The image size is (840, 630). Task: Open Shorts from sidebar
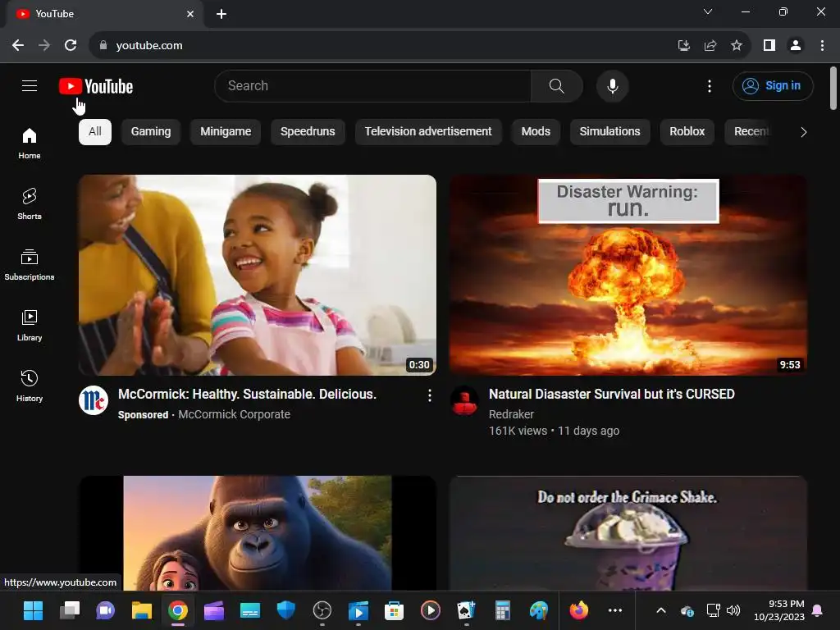pos(30,203)
